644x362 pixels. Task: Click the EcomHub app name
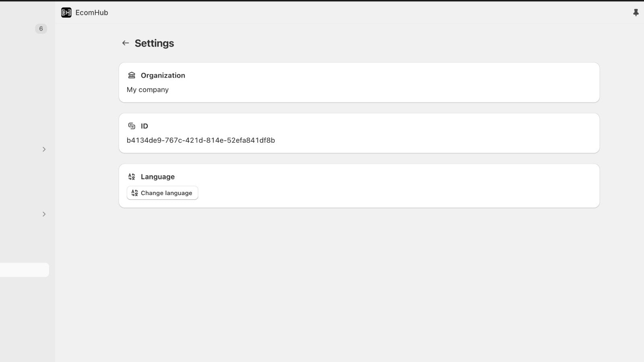(x=92, y=13)
